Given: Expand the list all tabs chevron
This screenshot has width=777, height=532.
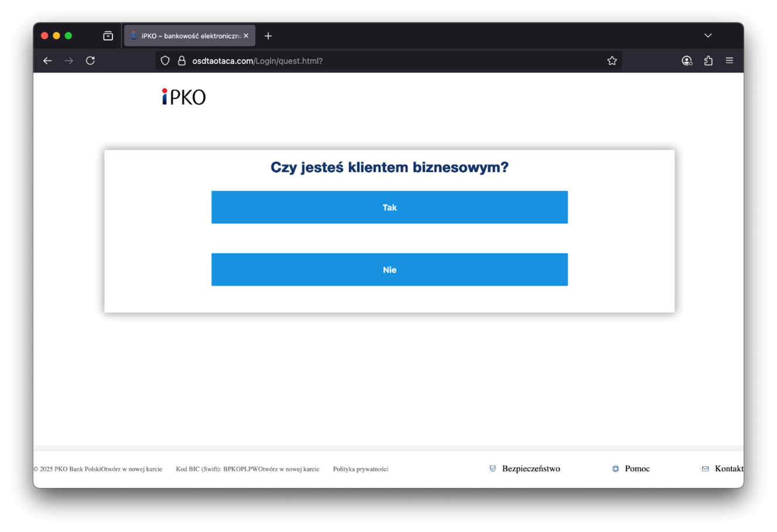Looking at the screenshot, I should 708,36.
